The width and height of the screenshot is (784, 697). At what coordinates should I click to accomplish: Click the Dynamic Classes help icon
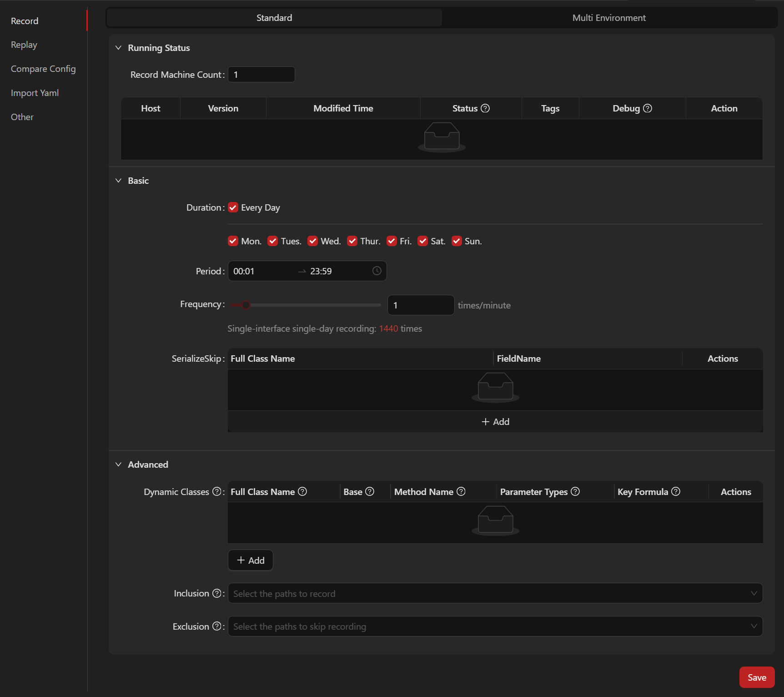217,491
